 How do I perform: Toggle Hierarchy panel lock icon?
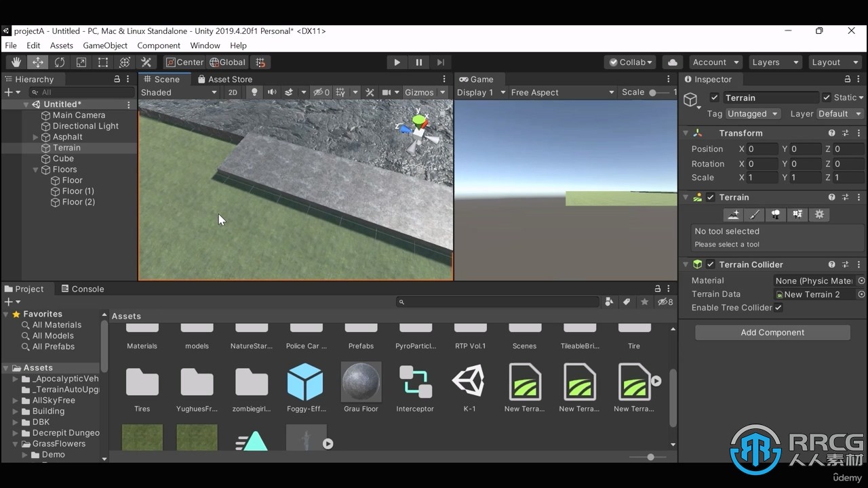coord(117,79)
